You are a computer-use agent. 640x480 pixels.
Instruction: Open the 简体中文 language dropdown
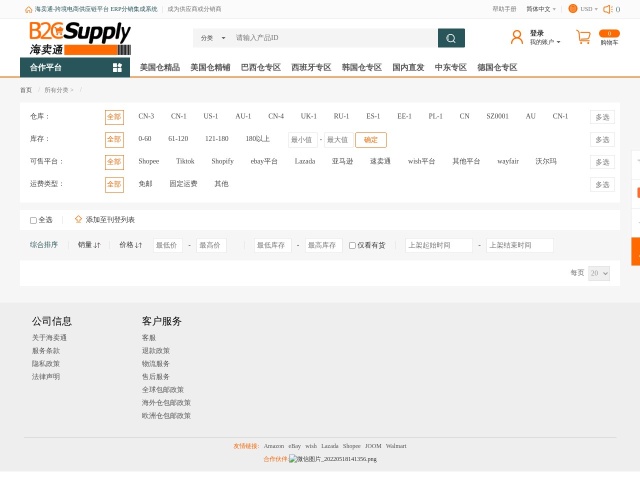(541, 9)
